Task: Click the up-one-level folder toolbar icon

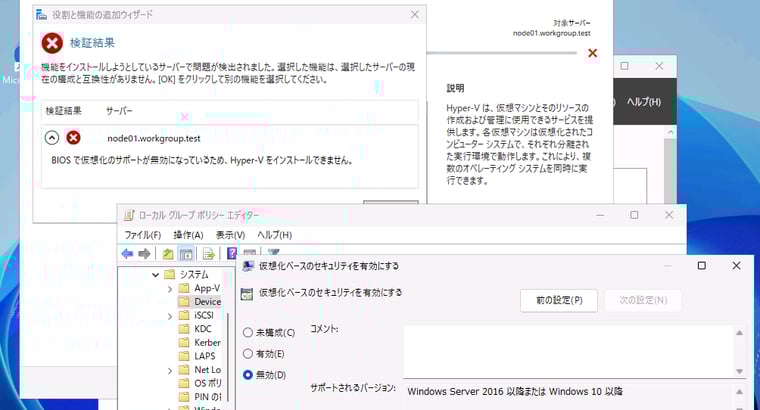Action: (x=168, y=253)
